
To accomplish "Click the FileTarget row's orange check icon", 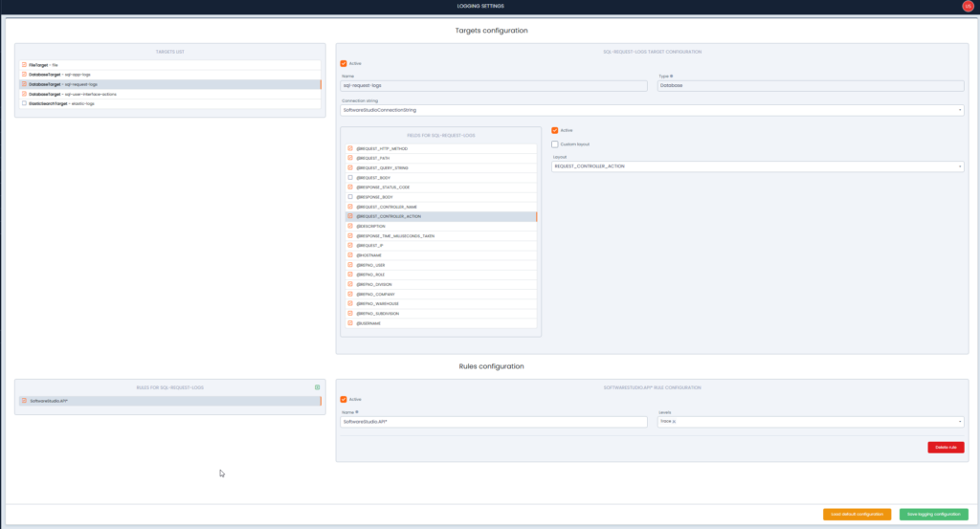I will 25,64.
